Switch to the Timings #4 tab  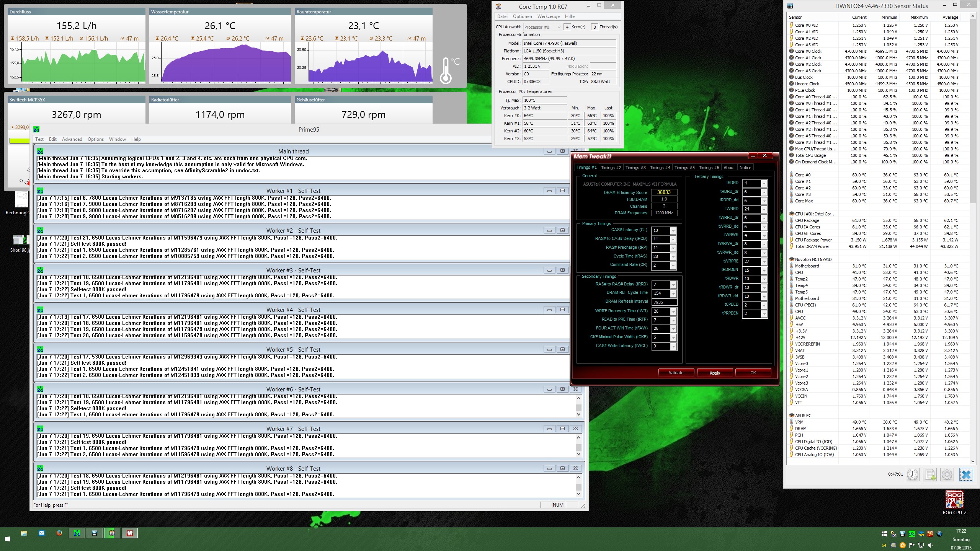(660, 168)
